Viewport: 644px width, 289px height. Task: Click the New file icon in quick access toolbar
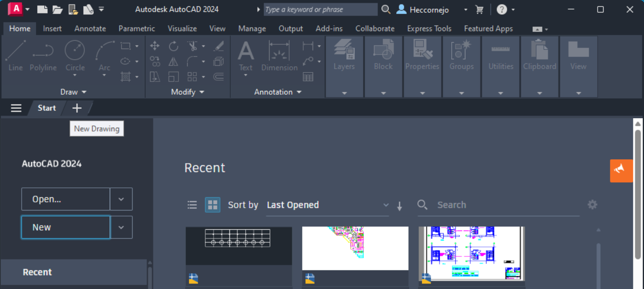pos(42,9)
